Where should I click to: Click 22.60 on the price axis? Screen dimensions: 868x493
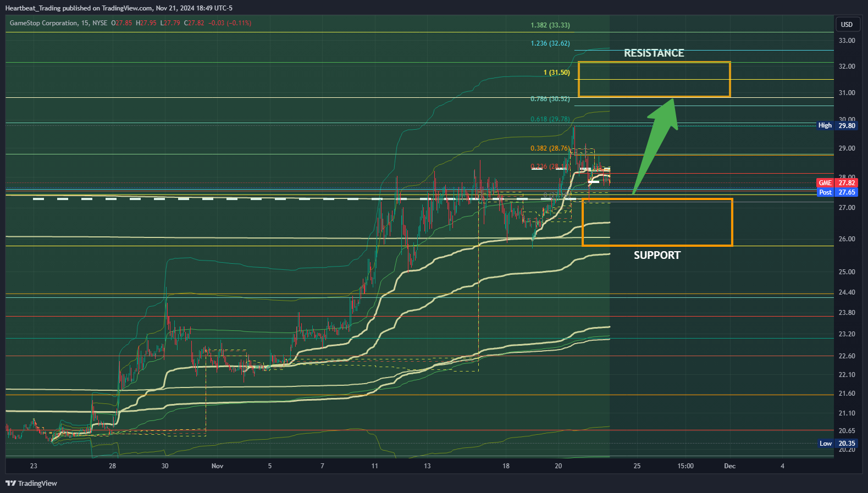point(847,356)
